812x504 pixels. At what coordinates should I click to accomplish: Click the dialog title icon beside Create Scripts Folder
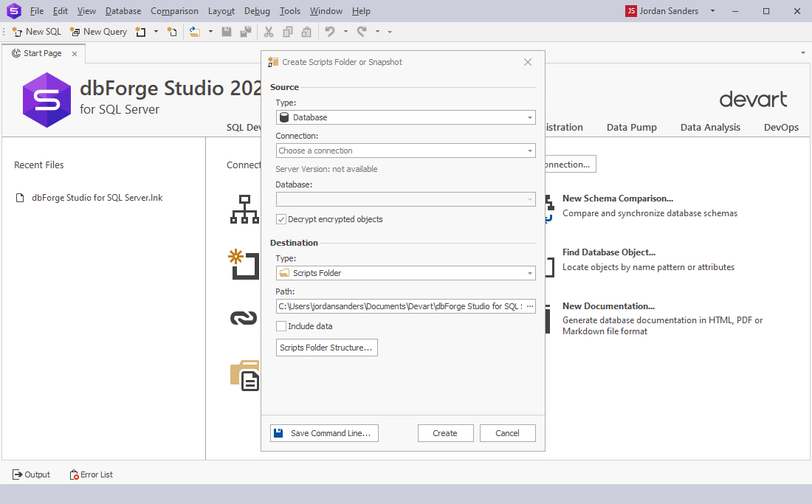coord(273,62)
